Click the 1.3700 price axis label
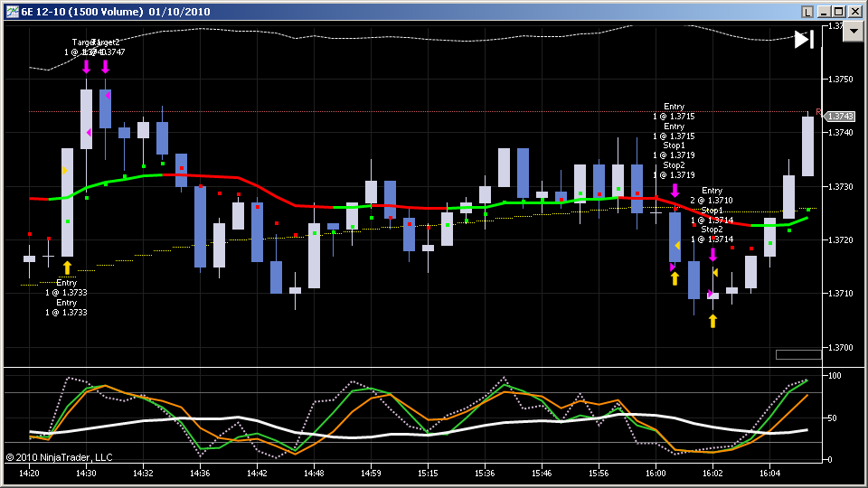The height and width of the screenshot is (488, 868). click(840, 347)
